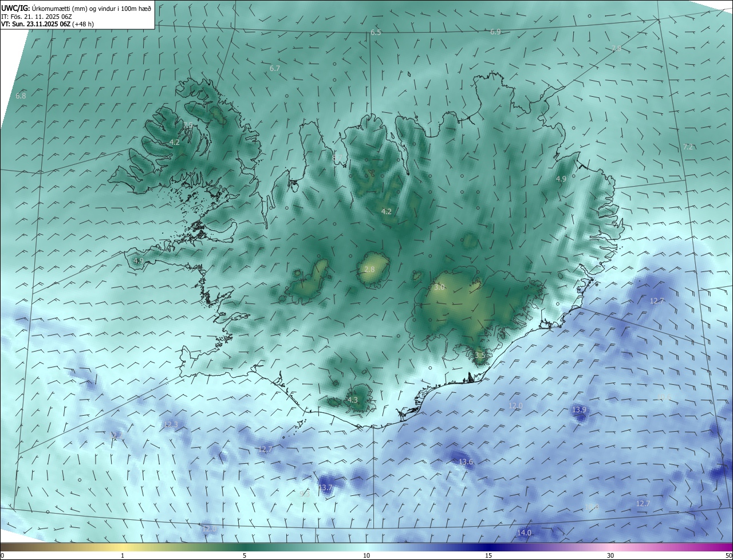Click the 4.9 value on Snæfellsnes peninsula
The image size is (733, 560).
[138, 261]
